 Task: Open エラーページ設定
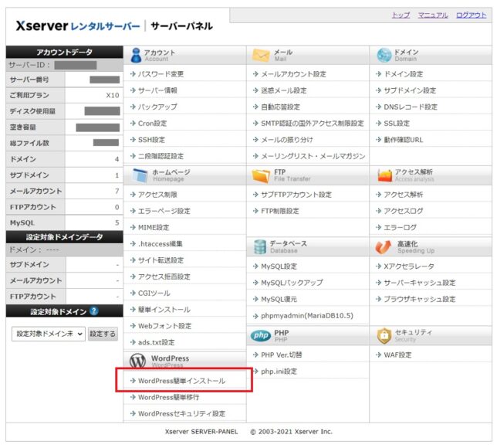point(164,211)
